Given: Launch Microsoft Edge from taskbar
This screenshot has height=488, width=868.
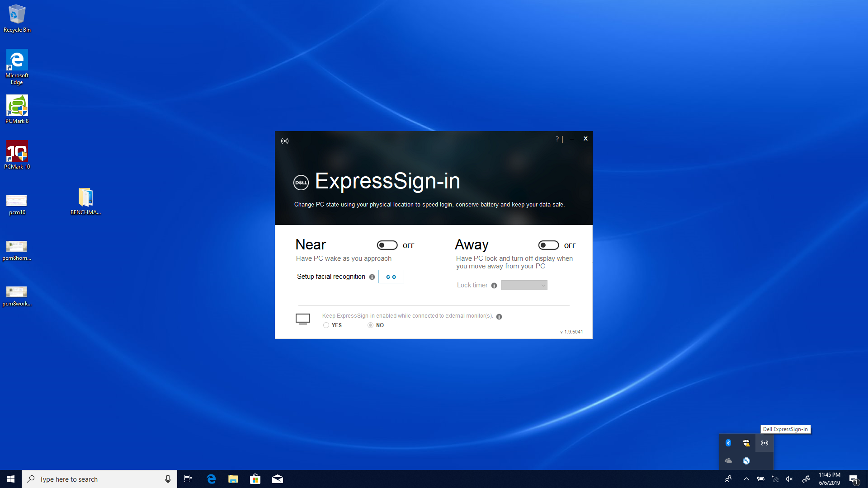Looking at the screenshot, I should [x=211, y=479].
